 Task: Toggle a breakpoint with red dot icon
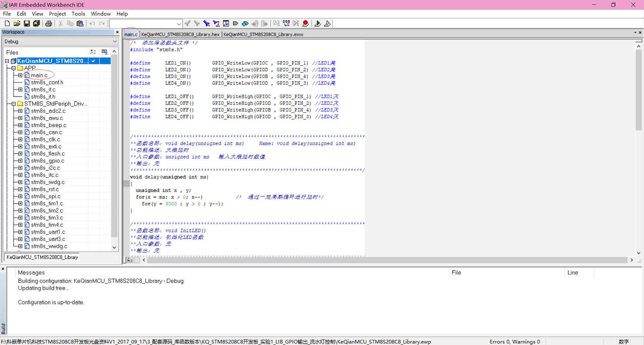[x=306, y=23]
